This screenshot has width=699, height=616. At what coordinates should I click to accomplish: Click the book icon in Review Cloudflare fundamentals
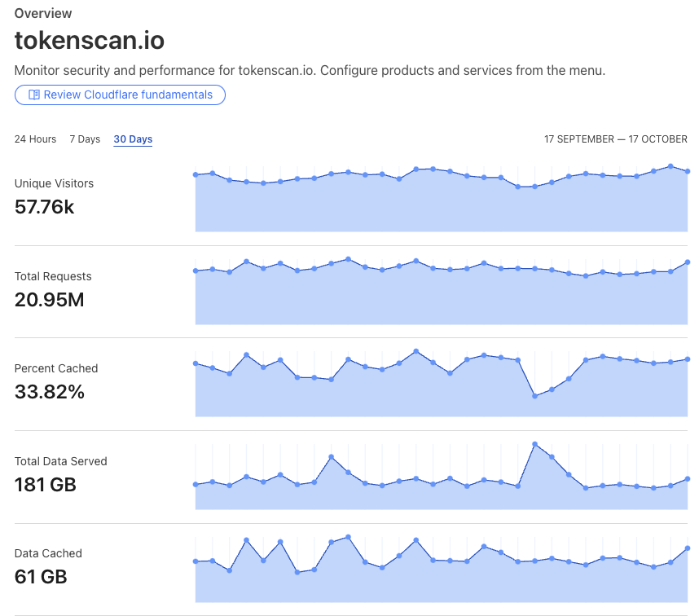[34, 95]
